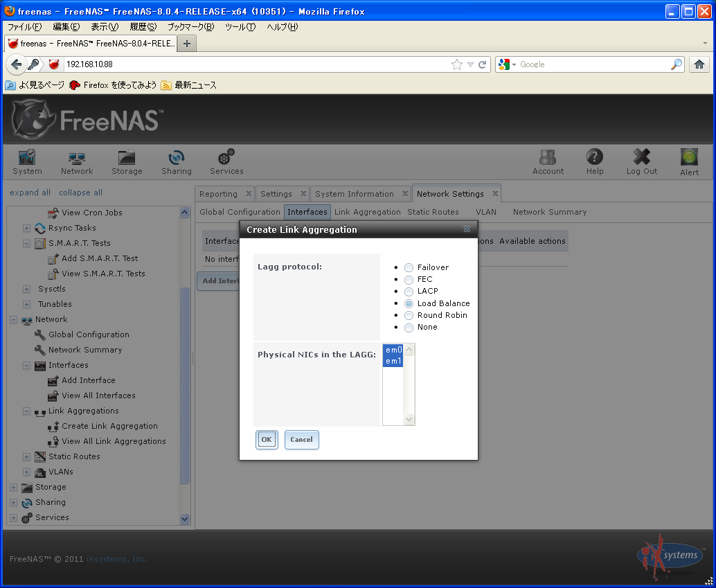The width and height of the screenshot is (716, 588).
Task: Click the iXsystems, Inc. footer link
Action: 117,559
